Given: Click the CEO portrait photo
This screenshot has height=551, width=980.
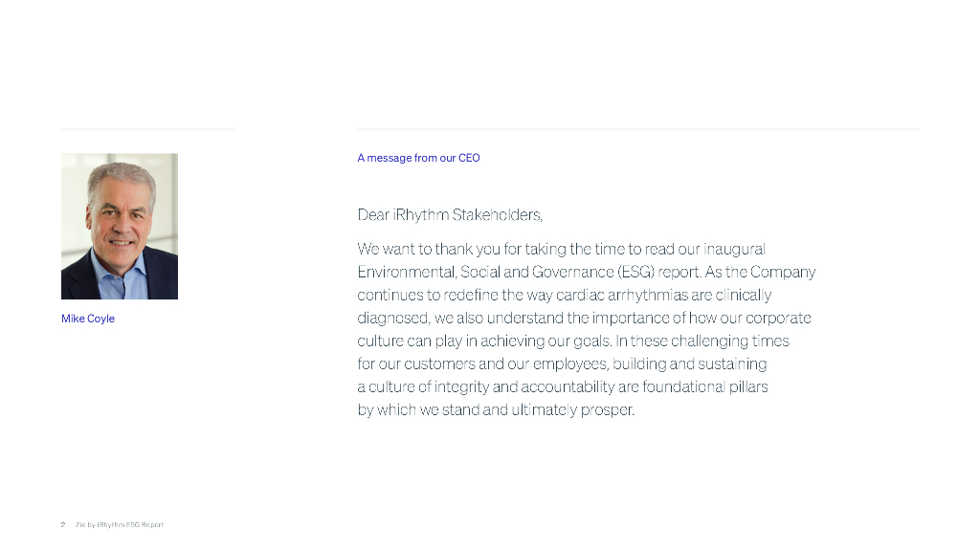Looking at the screenshot, I should click(x=120, y=226).
